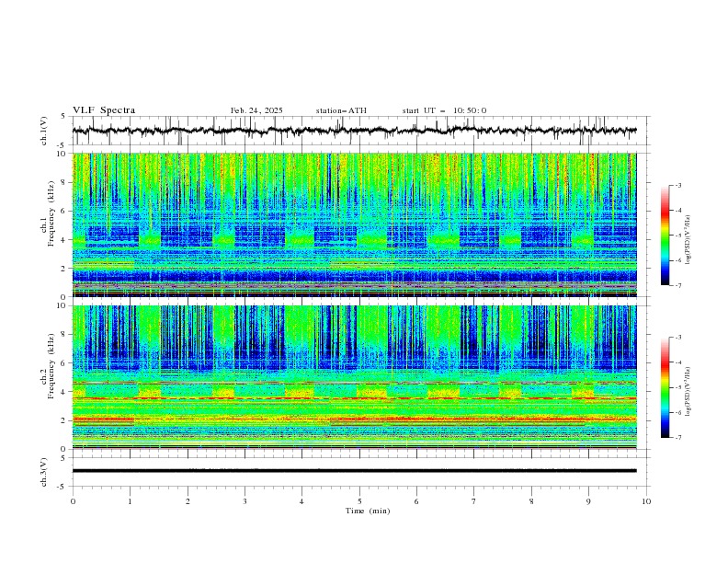728x563 pixels.
Task: Click the ch.1 spectrogram color scale bar
Action: tap(665, 236)
